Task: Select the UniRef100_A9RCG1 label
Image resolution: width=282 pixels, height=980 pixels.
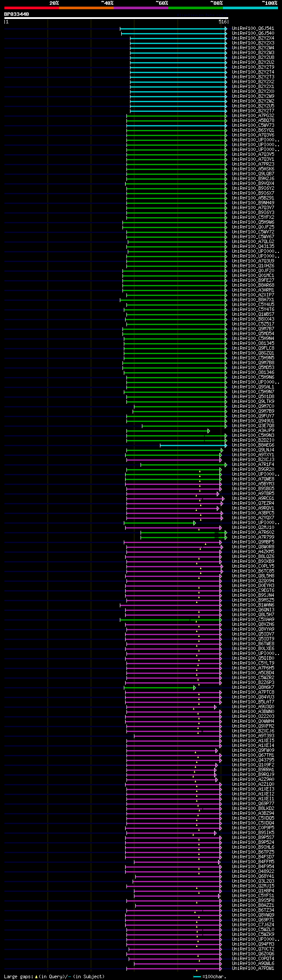Action: pyautogui.click(x=253, y=498)
